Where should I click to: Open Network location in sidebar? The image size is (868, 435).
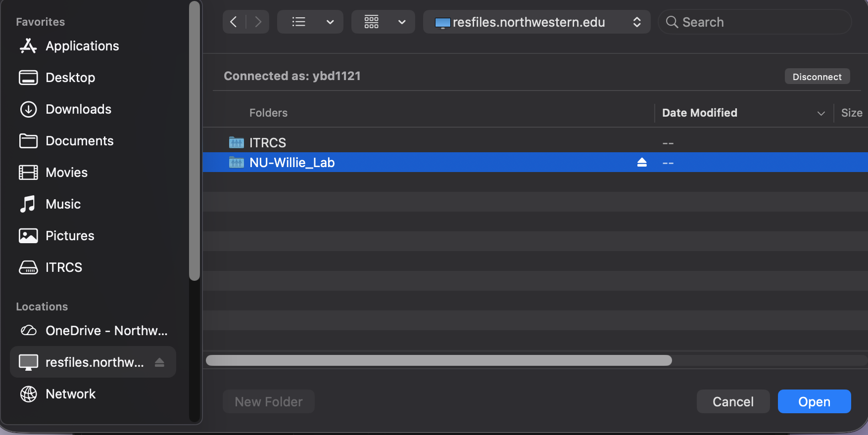[70, 394]
